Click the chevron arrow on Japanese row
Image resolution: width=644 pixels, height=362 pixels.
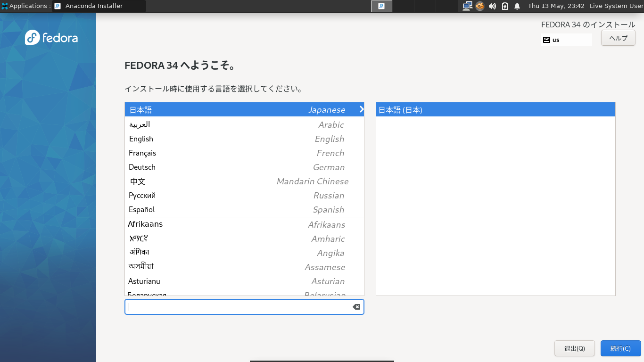coord(361,109)
